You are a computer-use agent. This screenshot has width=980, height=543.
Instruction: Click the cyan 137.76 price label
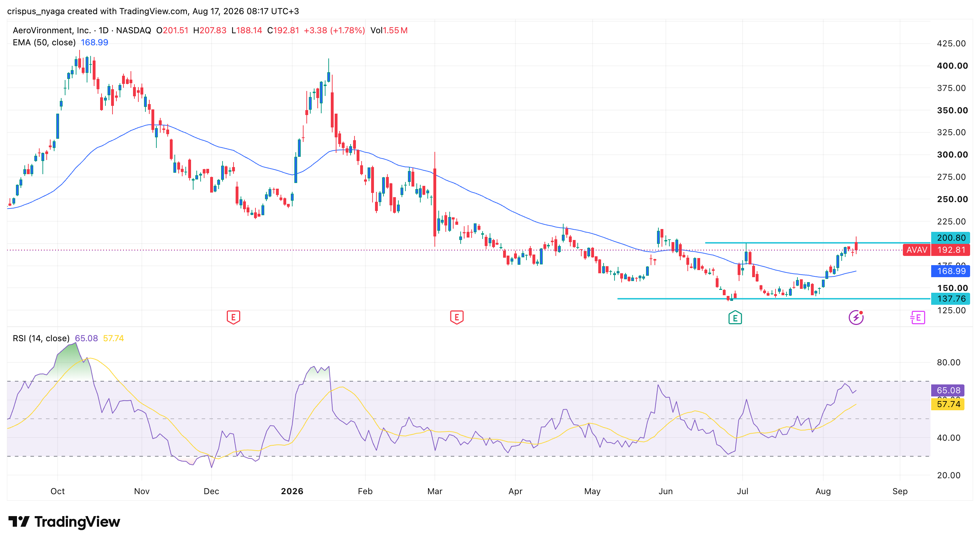coord(950,299)
